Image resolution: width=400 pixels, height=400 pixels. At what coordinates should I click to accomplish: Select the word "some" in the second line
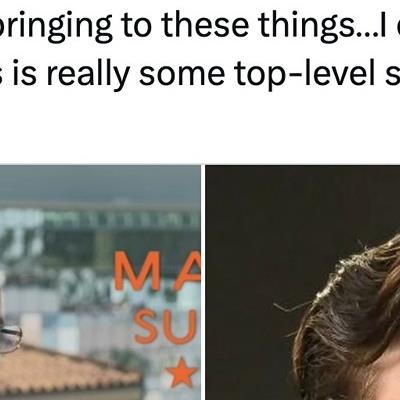(x=182, y=74)
